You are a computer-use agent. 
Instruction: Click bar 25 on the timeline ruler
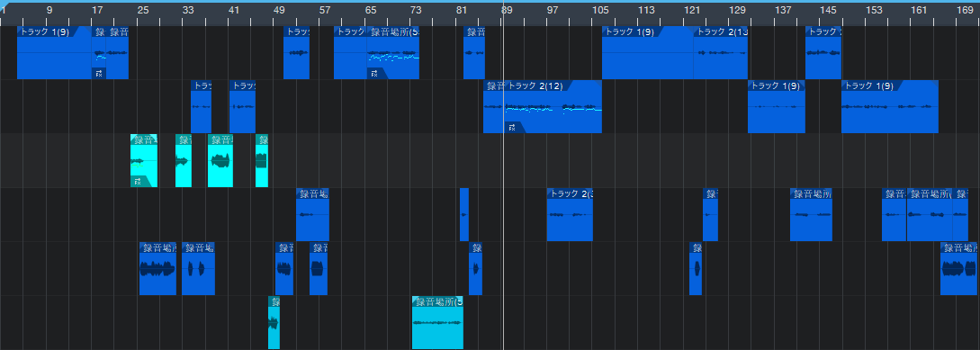(143, 10)
